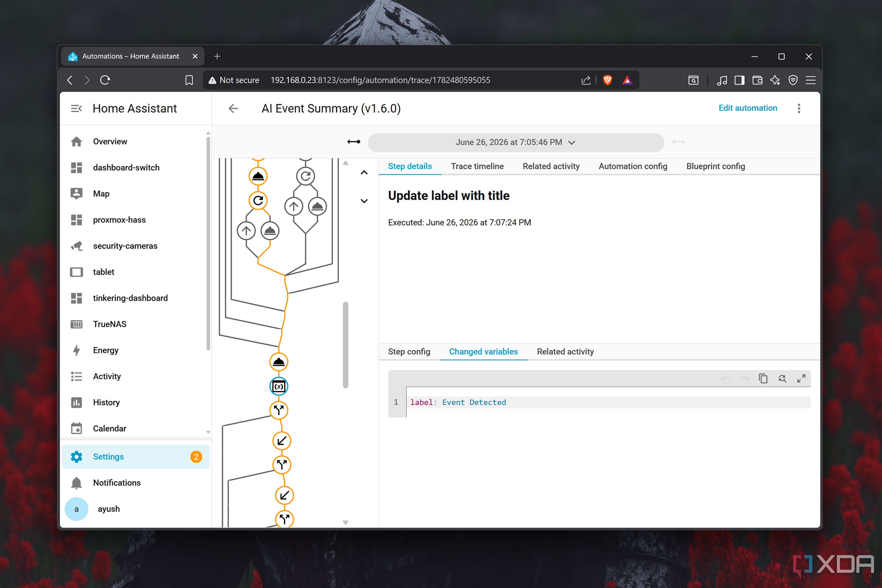This screenshot has width=882, height=588.
Task: Click inside the label code line
Action: (608, 402)
